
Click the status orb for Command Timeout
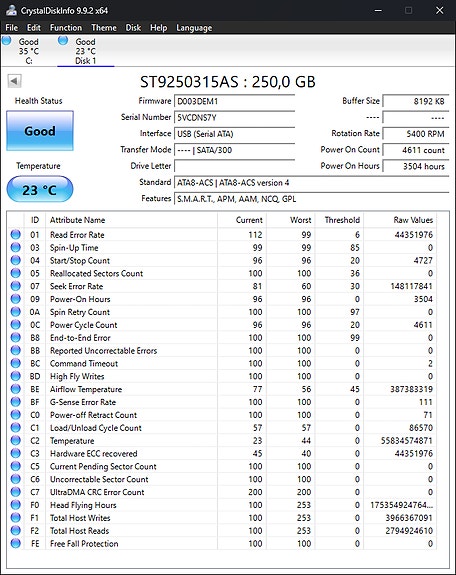16,363
